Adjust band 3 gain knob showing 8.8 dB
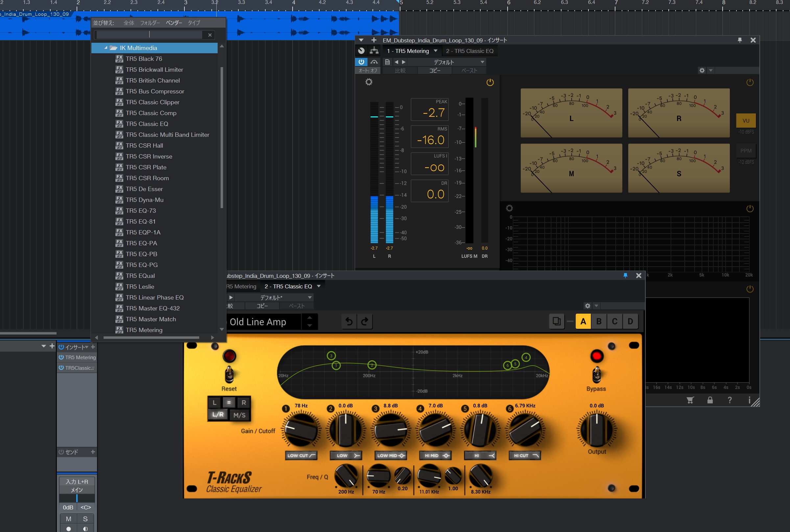This screenshot has height=532, width=790. (391, 429)
